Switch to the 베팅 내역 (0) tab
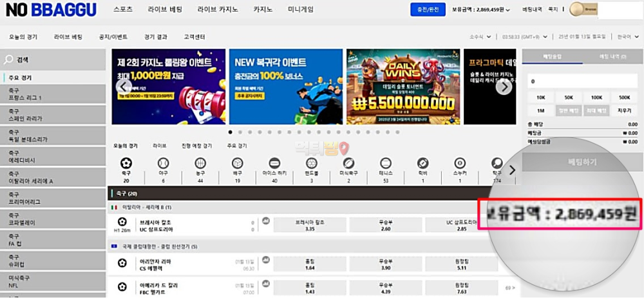The image size is (644, 298). (x=612, y=56)
